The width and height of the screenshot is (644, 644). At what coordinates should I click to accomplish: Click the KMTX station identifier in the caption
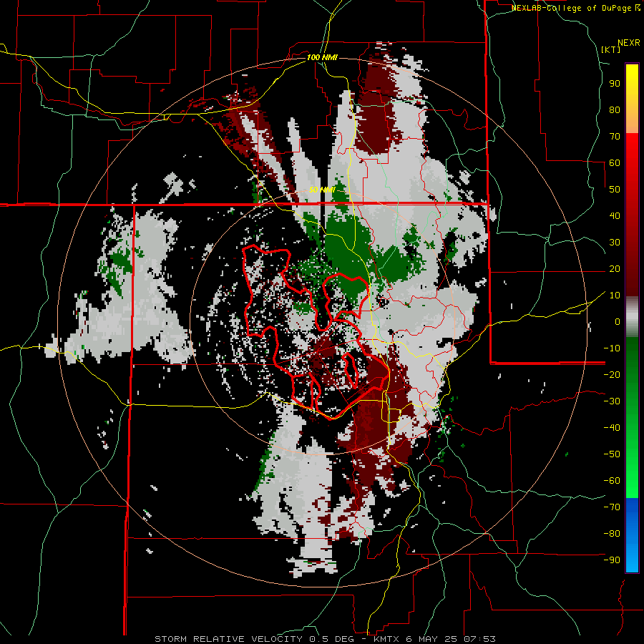(388, 639)
